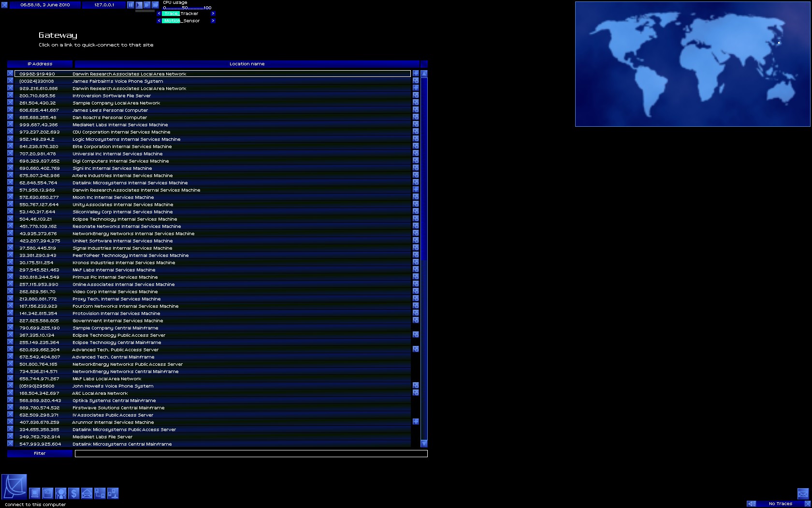Increase Motion Sensor CPU priority
This screenshot has width=812, height=508.
pos(213,21)
